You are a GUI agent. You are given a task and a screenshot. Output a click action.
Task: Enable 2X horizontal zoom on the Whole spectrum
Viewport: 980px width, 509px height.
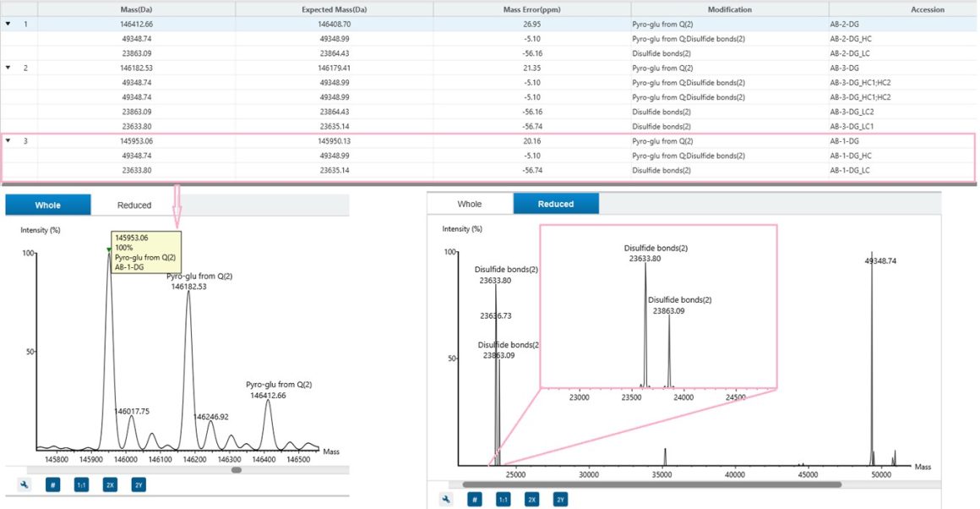(109, 484)
